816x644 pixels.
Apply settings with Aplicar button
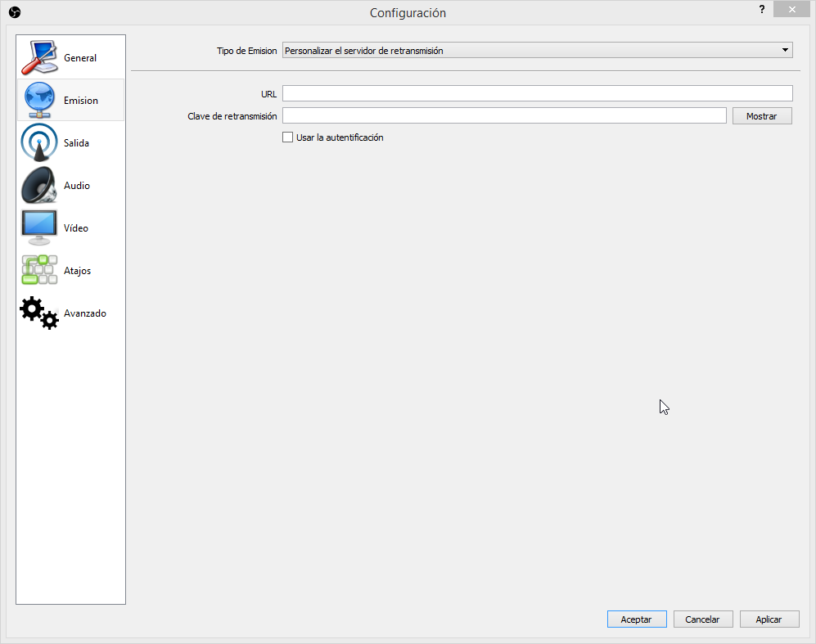coord(769,619)
